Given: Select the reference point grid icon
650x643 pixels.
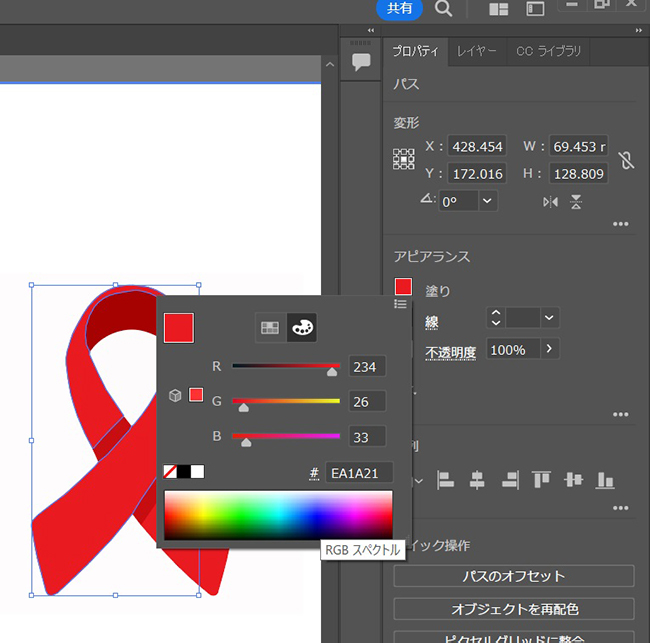Looking at the screenshot, I should [403, 159].
